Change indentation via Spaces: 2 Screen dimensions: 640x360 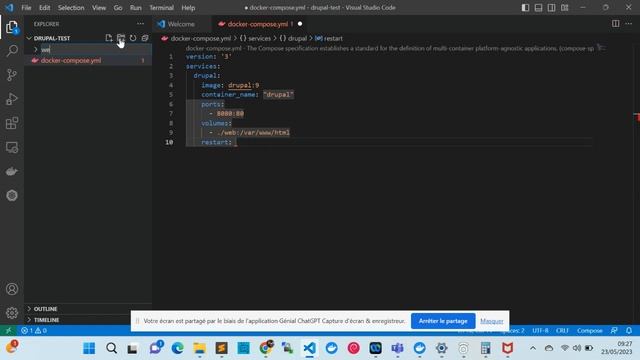(x=513, y=331)
